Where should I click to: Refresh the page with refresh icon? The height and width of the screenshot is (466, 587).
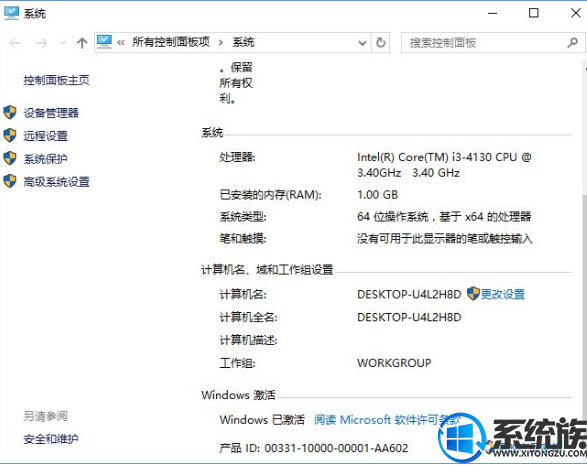click(x=380, y=43)
